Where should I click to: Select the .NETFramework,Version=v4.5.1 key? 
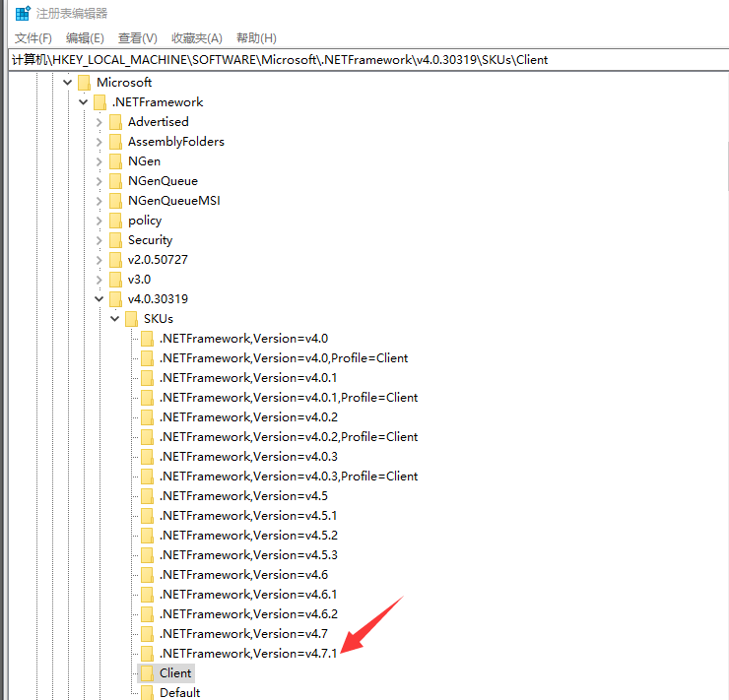click(x=248, y=516)
